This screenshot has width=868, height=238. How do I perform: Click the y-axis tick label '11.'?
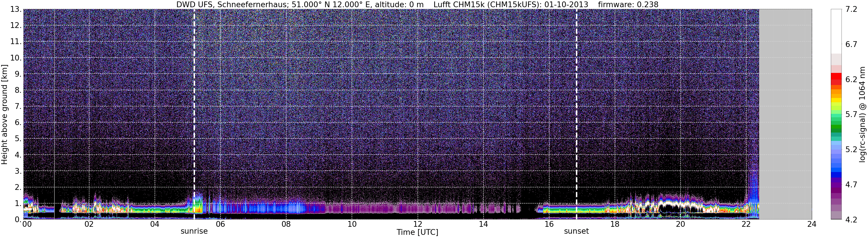pos(16,42)
